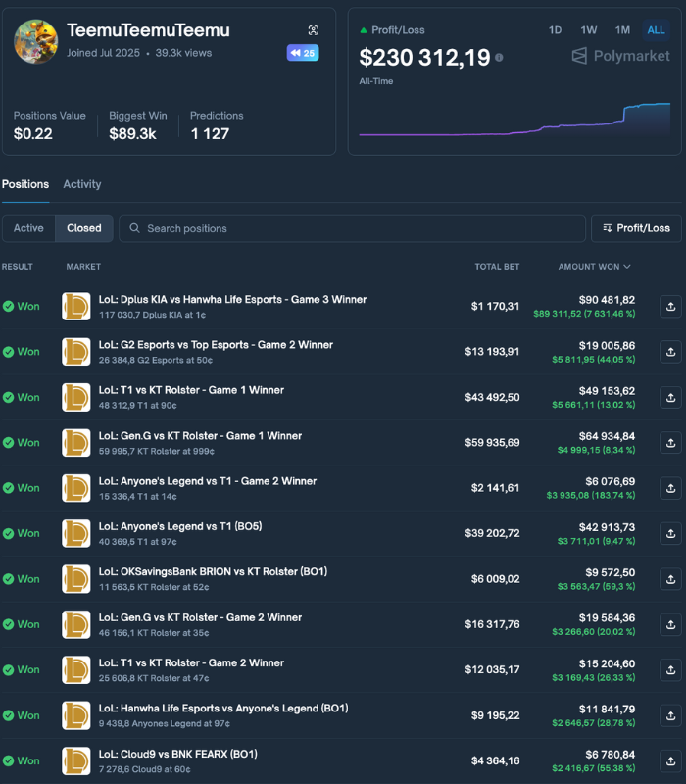Show Active positions

pos(28,228)
